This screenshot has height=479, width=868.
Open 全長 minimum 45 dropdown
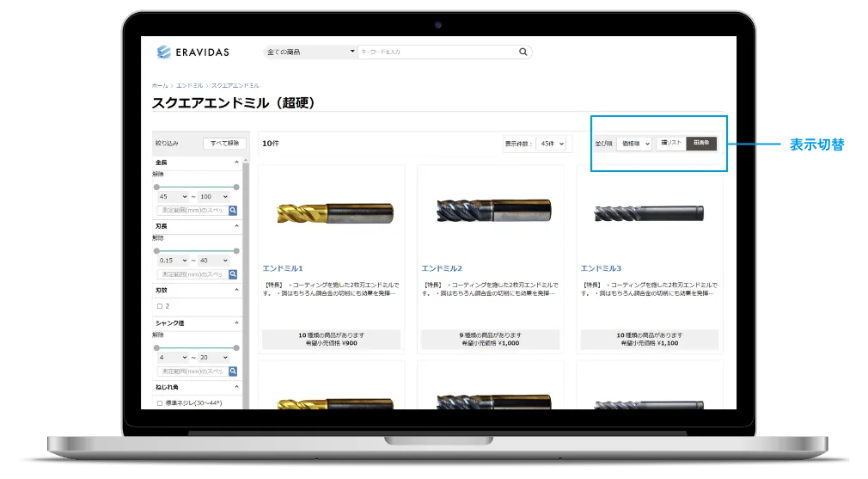coord(173,197)
